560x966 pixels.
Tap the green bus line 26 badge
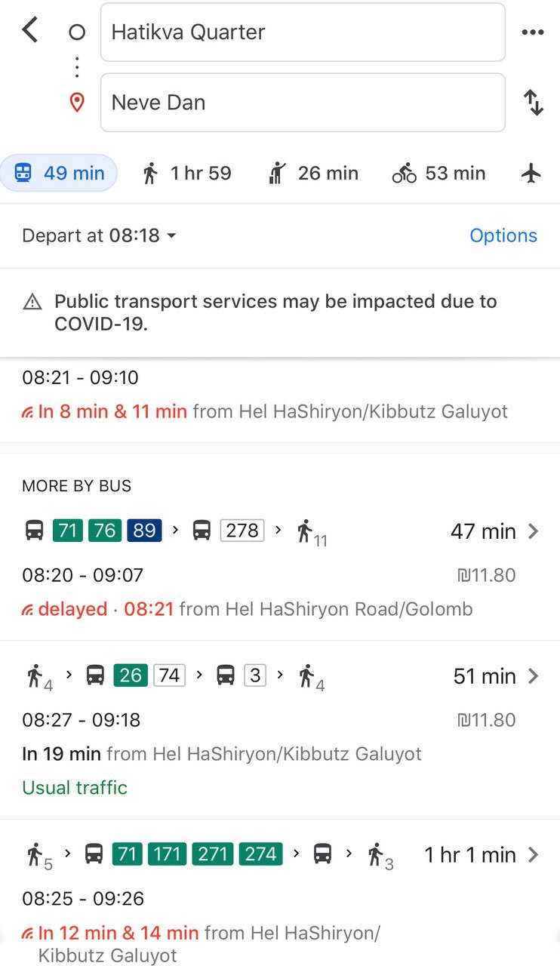pyautogui.click(x=131, y=675)
